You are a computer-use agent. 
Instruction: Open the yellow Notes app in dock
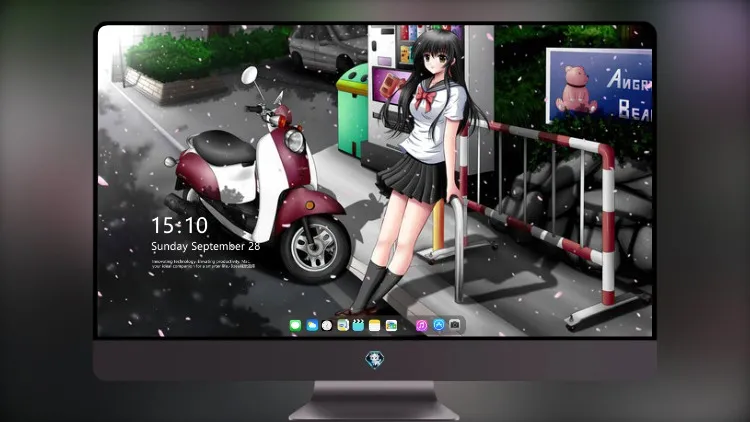pos(375,326)
